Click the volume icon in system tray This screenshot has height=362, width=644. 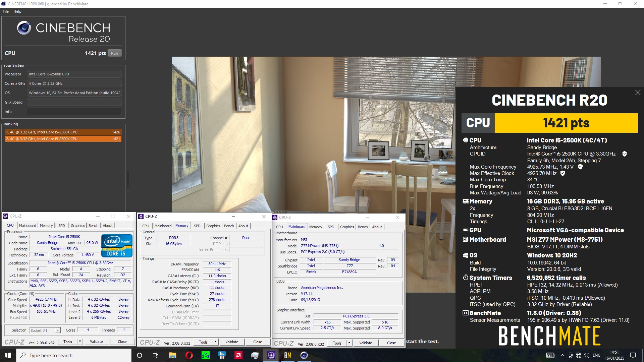[586, 355]
